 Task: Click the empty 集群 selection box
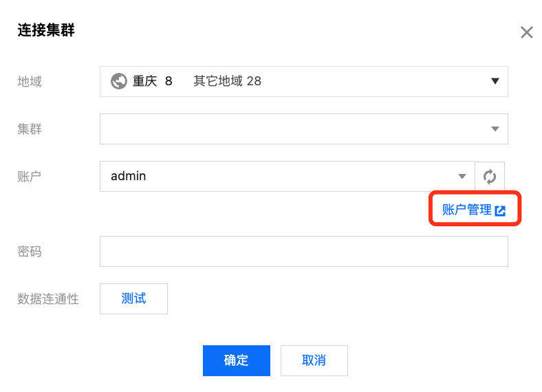289,129
